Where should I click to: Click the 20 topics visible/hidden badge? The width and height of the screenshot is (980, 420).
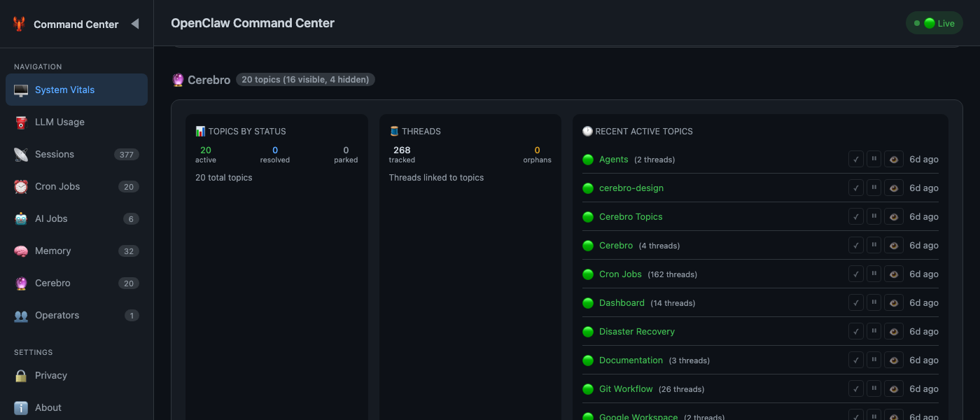click(305, 80)
